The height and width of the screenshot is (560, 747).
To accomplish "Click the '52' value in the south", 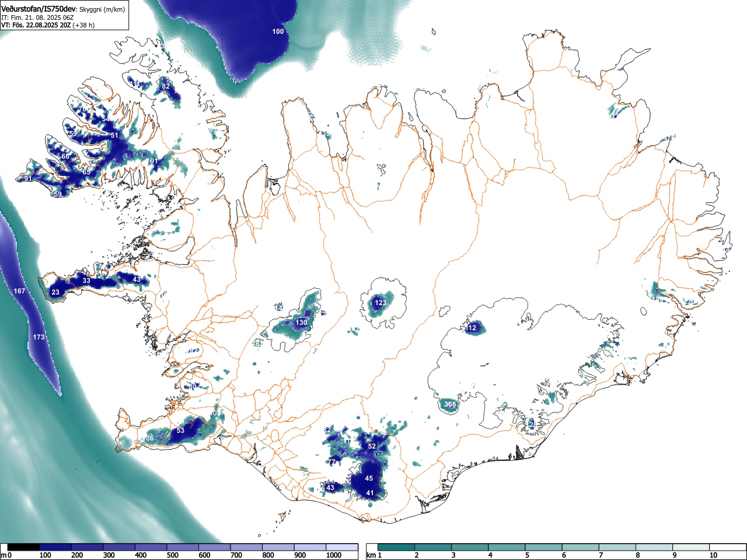I will click(372, 446).
